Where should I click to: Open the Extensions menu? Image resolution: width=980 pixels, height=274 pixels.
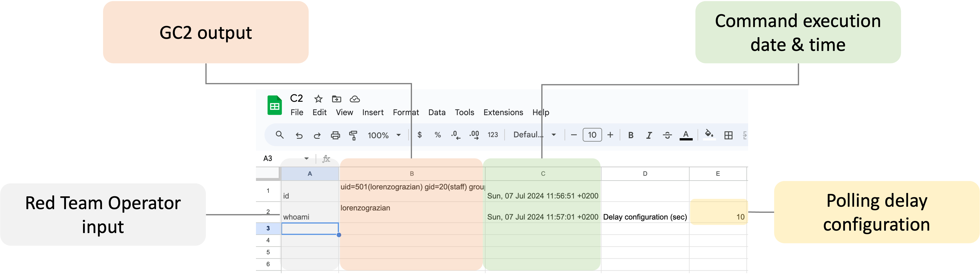pyautogui.click(x=503, y=112)
